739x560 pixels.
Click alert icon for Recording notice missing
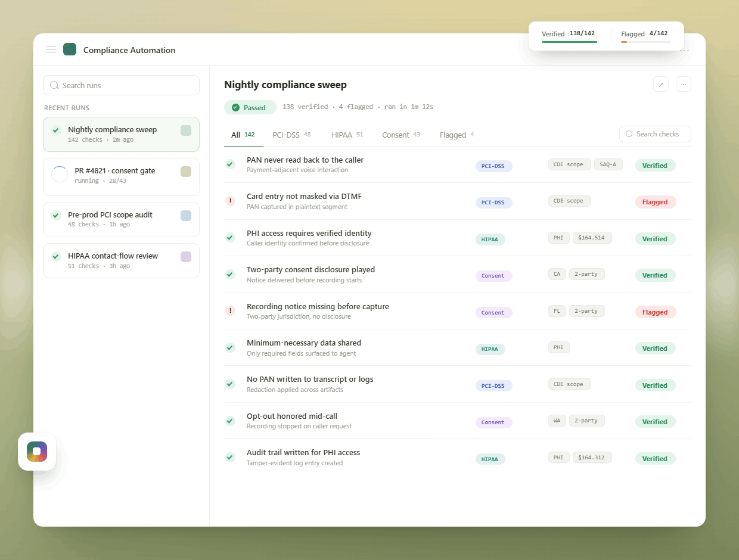click(x=230, y=310)
